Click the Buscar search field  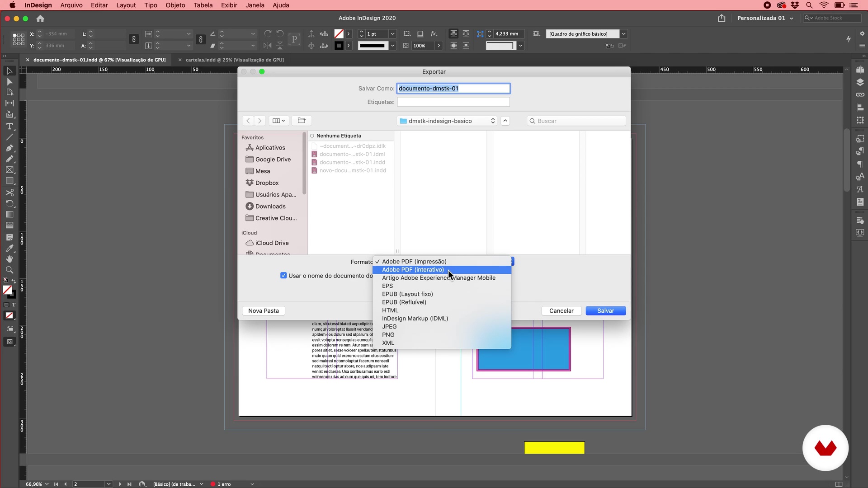tap(576, 121)
